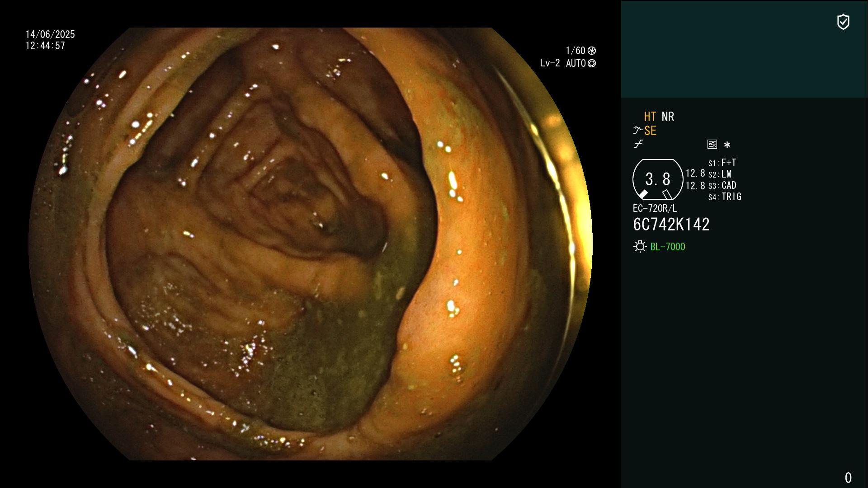The height and width of the screenshot is (488, 868).
Task: Click the scope tip diameter diagram 3.8
Action: click(x=658, y=179)
